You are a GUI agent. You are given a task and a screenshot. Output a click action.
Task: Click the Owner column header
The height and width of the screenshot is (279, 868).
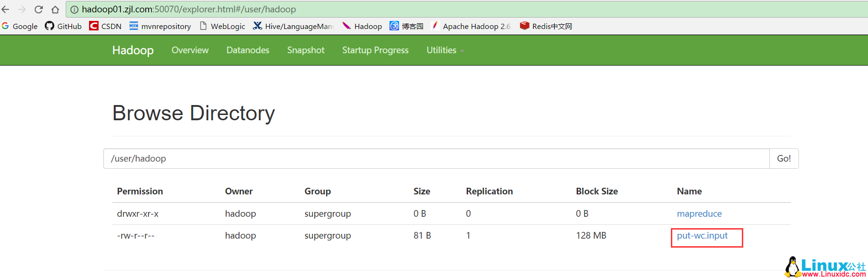239,191
